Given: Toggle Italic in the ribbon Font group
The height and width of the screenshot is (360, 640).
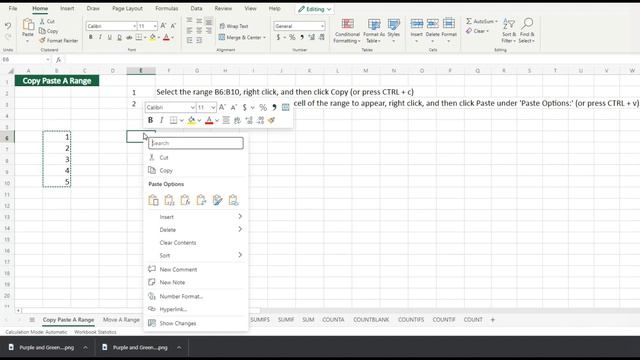Looking at the screenshot, I should 100,38.
